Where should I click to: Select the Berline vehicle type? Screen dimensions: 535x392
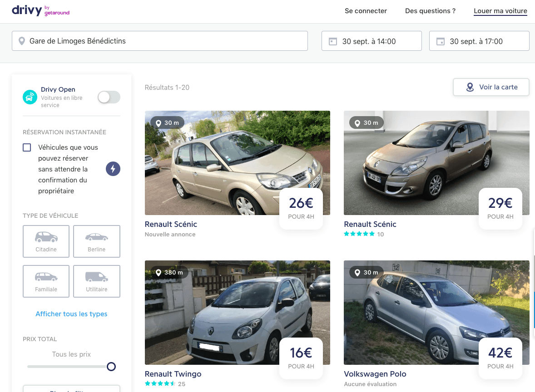pos(97,241)
